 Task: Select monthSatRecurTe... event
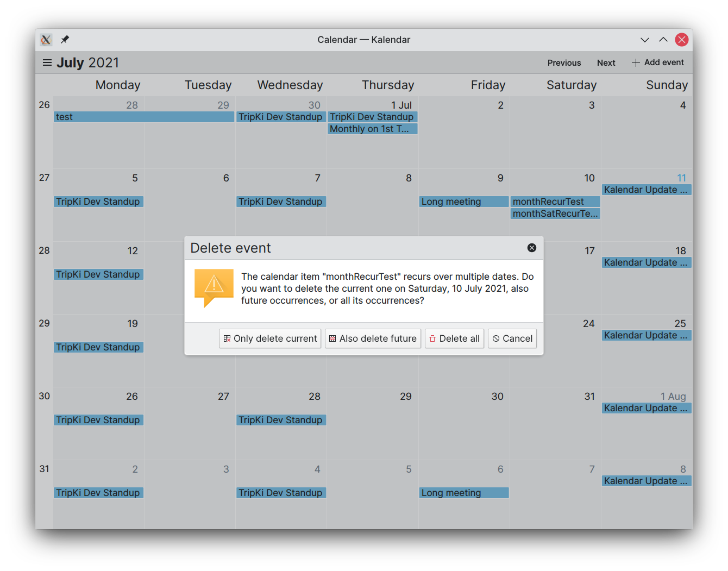click(x=555, y=214)
